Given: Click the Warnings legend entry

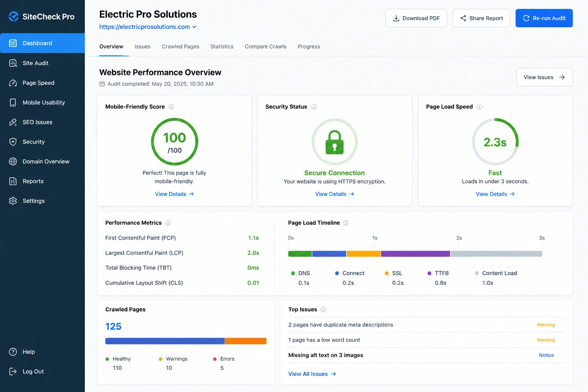Looking at the screenshot, I should pyautogui.click(x=173, y=363).
